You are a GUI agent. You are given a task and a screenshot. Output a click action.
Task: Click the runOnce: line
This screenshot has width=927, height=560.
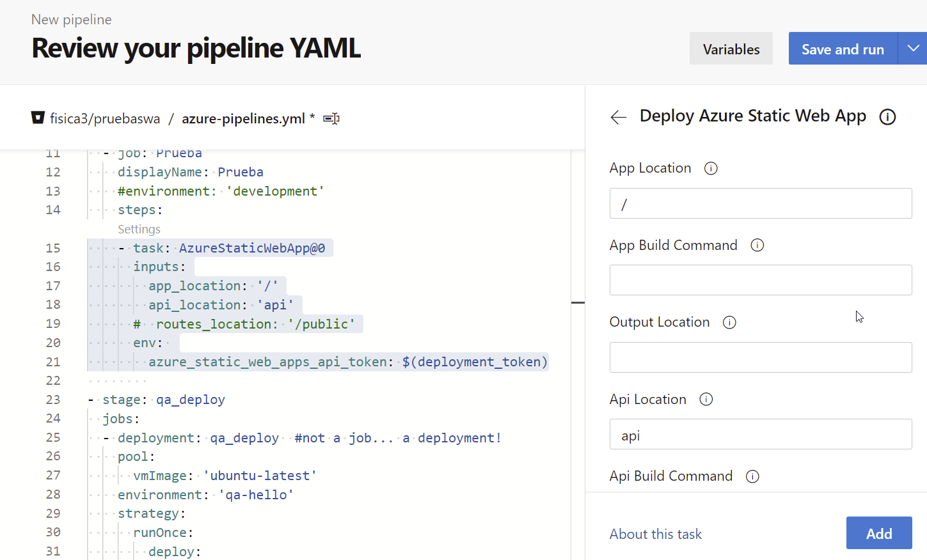point(163,533)
